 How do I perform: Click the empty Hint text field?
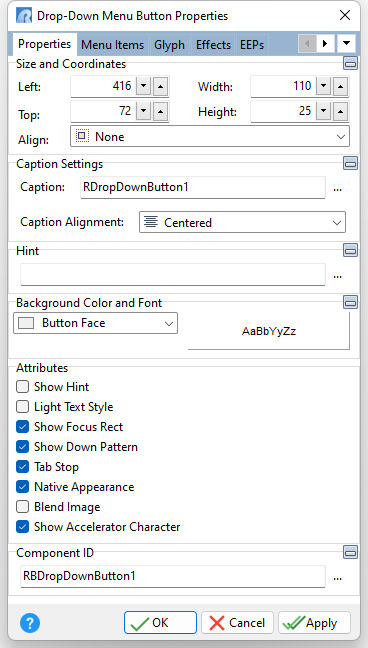pos(173,274)
